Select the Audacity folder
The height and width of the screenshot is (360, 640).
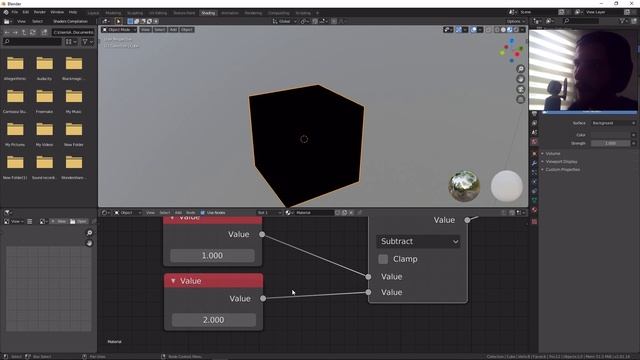[44, 68]
